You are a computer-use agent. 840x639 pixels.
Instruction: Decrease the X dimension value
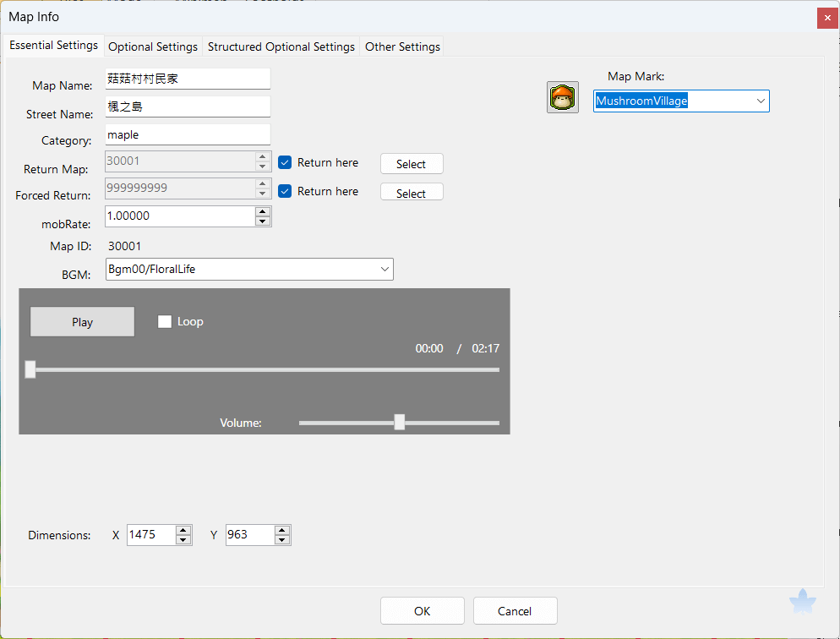tap(183, 539)
